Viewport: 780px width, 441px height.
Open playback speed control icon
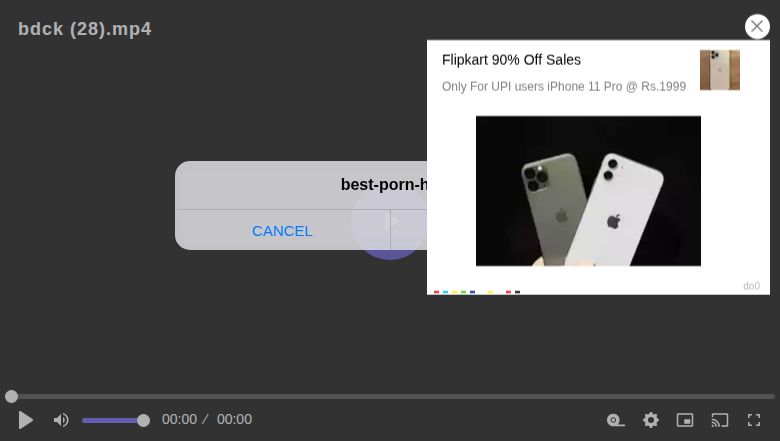(616, 420)
